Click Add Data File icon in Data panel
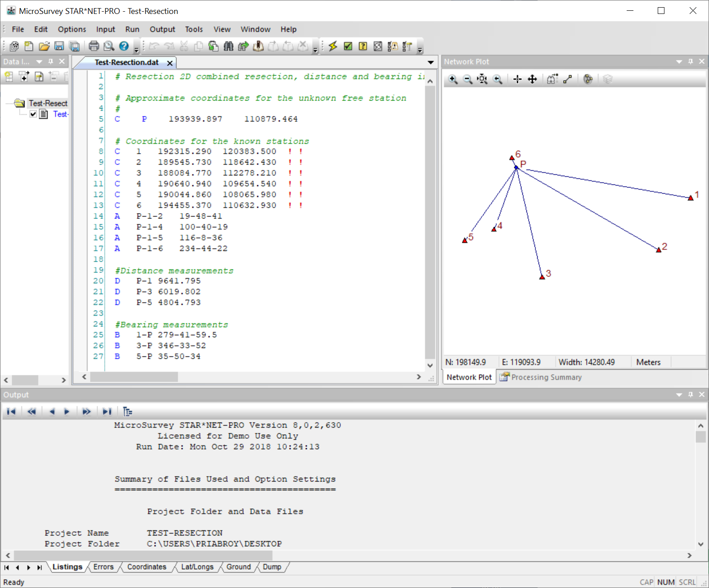 coord(24,76)
